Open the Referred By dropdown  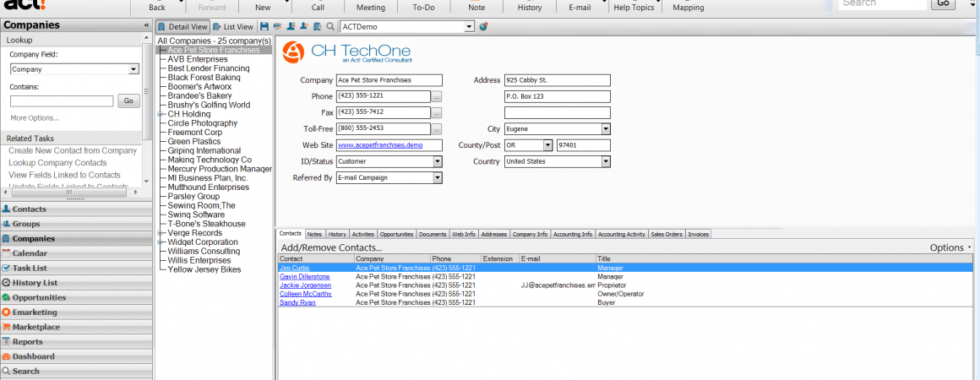coord(438,177)
